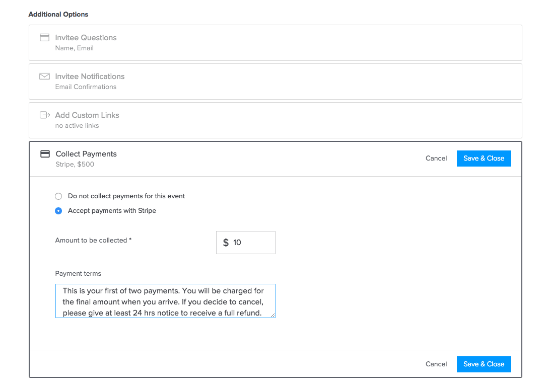Select the Accept payments with Stripe option

pos(58,210)
